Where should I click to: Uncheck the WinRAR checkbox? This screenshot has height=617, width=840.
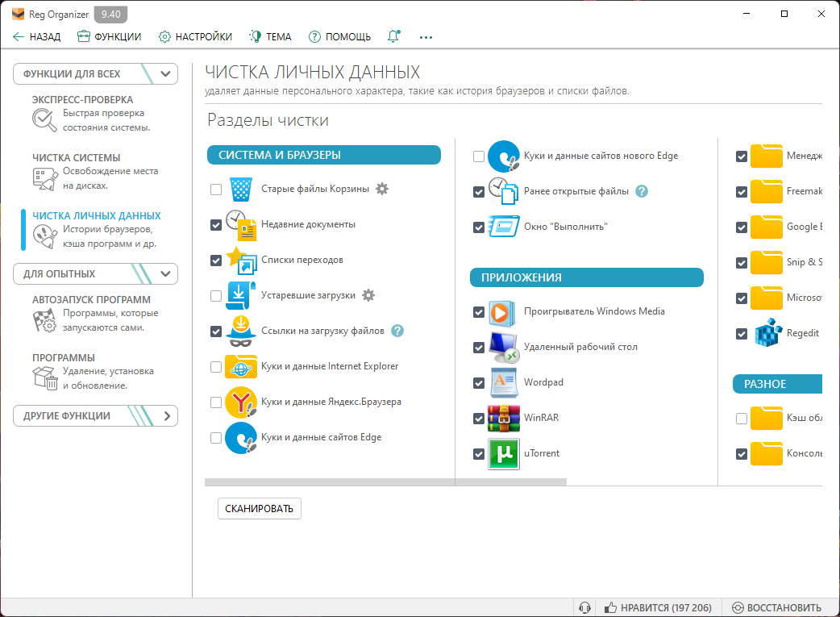479,419
